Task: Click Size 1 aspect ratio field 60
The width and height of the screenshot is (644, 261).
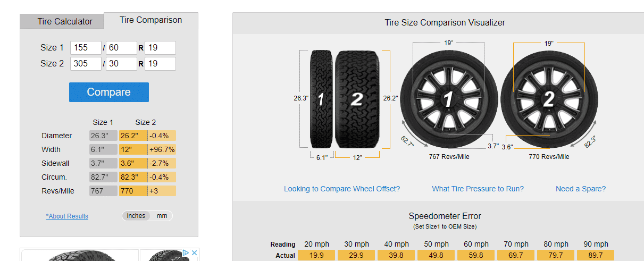Action: (x=122, y=48)
